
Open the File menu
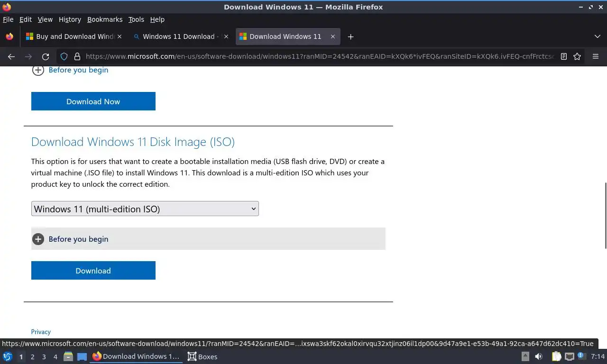coord(8,19)
